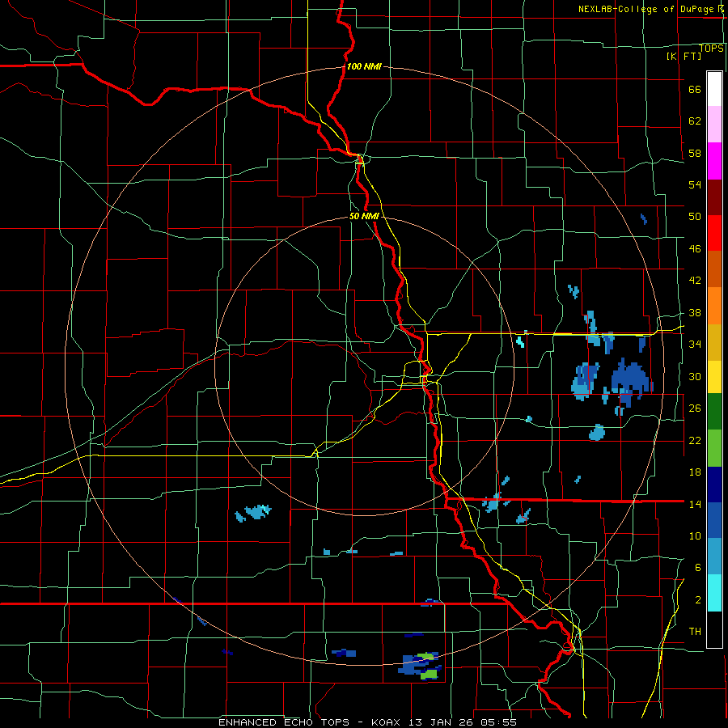Click the '34' legend value
728x728 pixels.
(x=695, y=345)
